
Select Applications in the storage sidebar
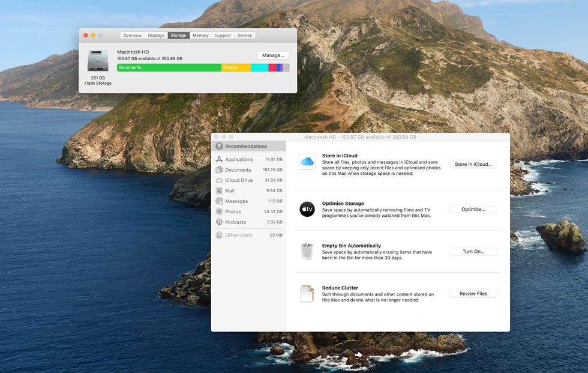point(238,159)
